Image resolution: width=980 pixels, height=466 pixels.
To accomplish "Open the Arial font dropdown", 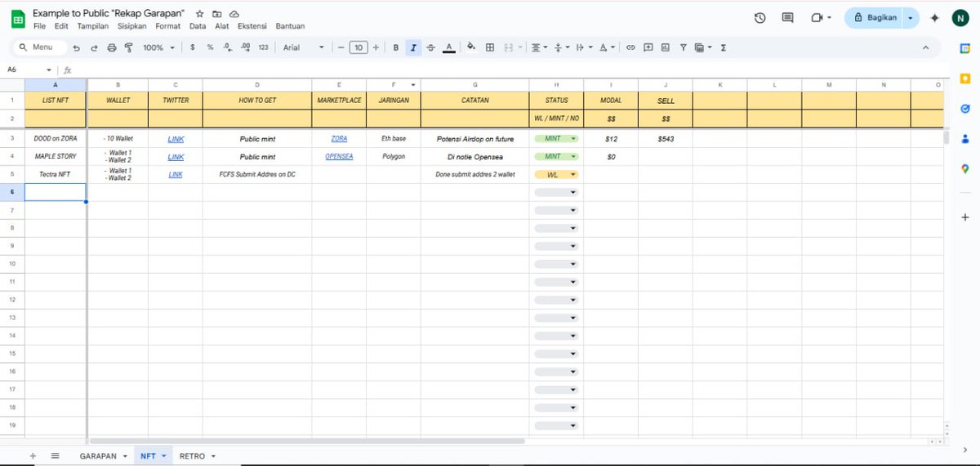I will pyautogui.click(x=303, y=48).
